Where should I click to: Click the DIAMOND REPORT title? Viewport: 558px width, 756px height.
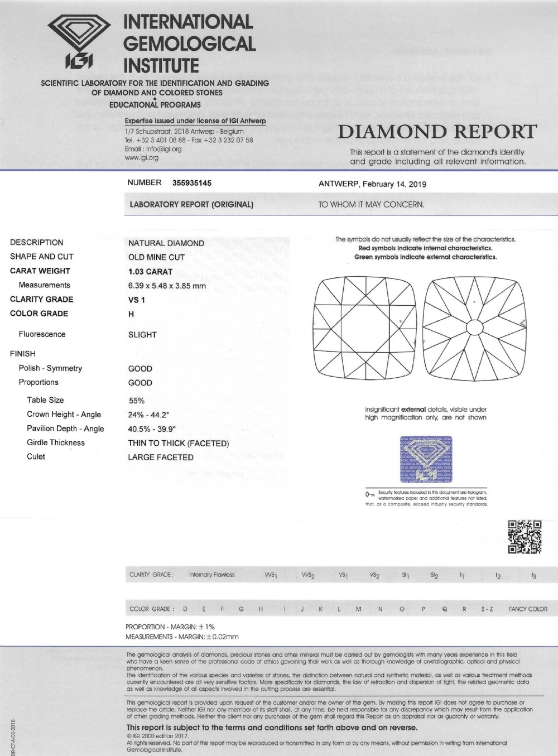437,132
